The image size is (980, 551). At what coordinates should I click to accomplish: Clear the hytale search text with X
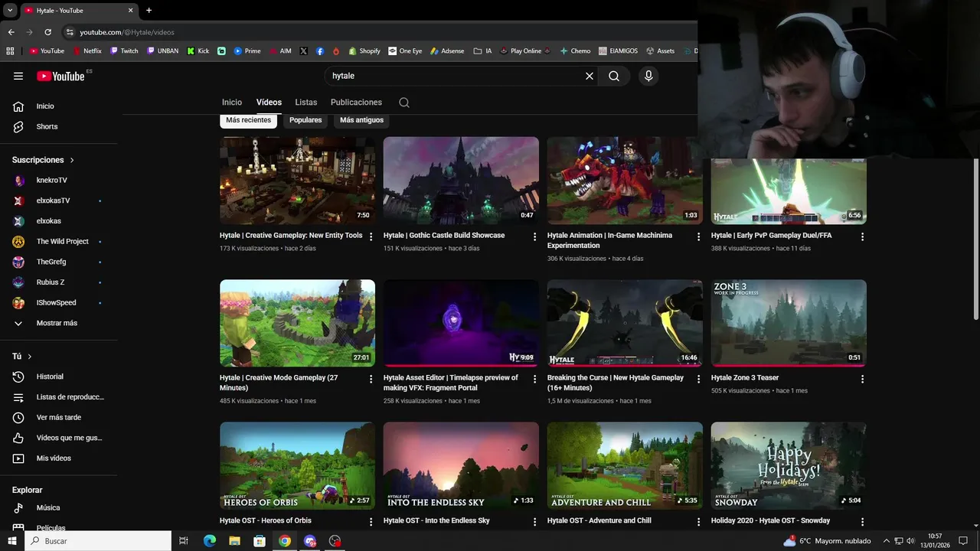(x=590, y=76)
